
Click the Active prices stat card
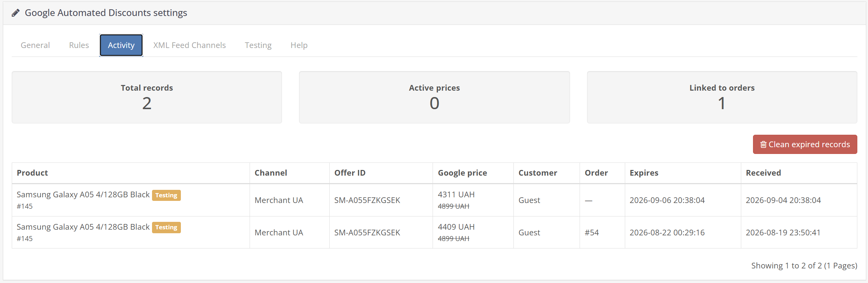pyautogui.click(x=434, y=97)
